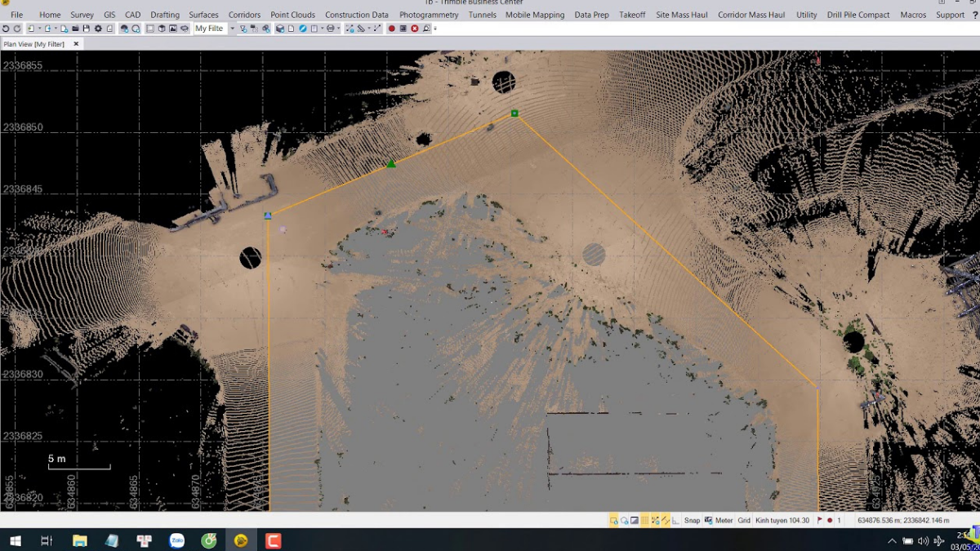Open the print toolbar icon
The height and width of the screenshot is (551, 980).
(x=331, y=29)
